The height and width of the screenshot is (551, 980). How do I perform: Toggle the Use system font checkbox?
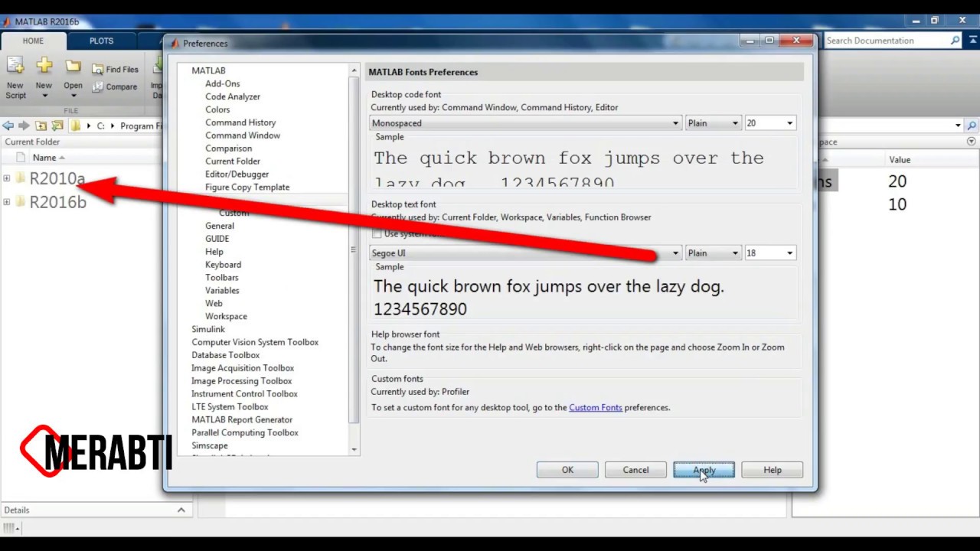coord(377,233)
